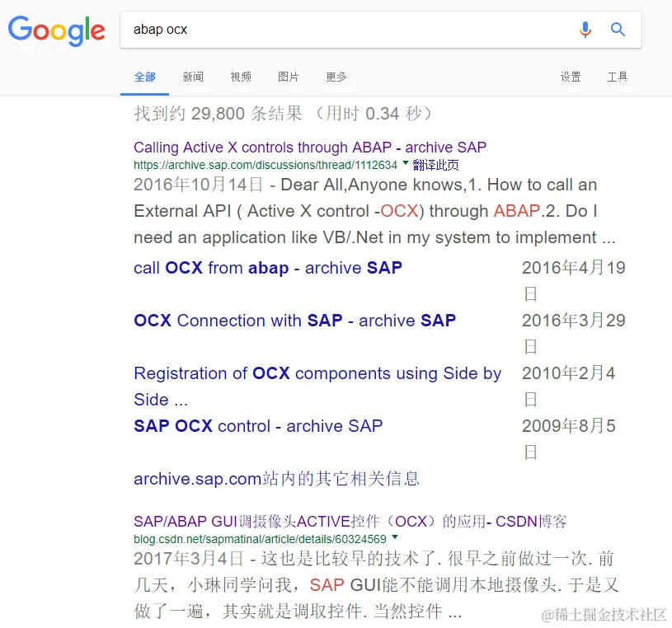This screenshot has width=672, height=628.
Task: Open 'SAP OCX control - archive SAP' sitelink
Action: coord(258,426)
